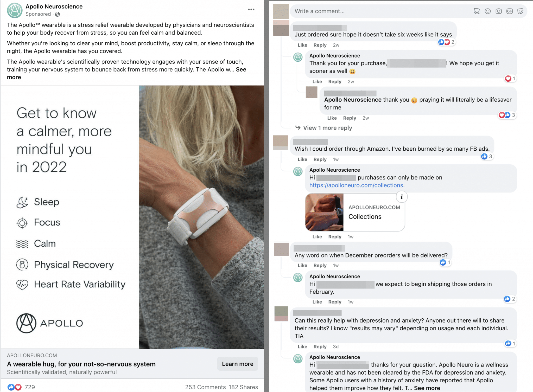533x392 pixels.
Task: Click the Learn more button
Action: (x=237, y=364)
